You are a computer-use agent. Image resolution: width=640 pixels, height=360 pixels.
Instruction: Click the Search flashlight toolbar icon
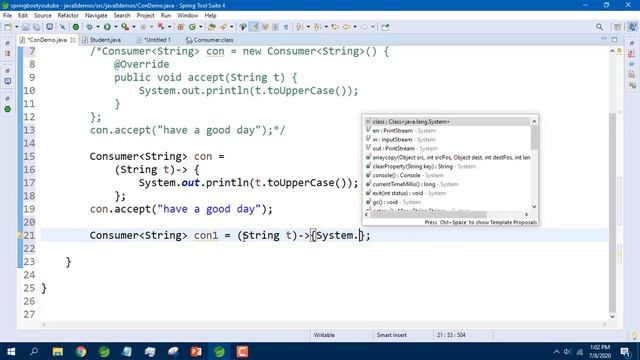pyautogui.click(x=223, y=27)
